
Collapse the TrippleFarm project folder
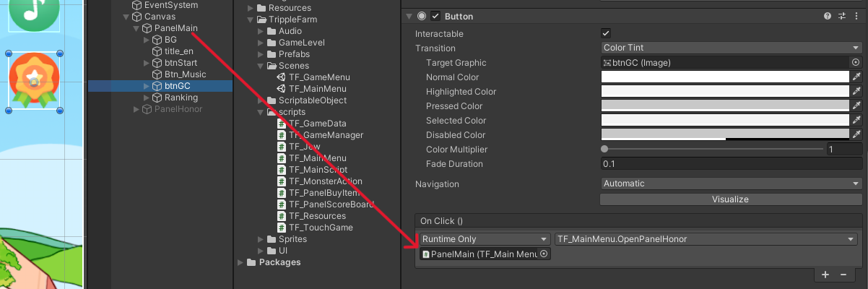tap(251, 20)
